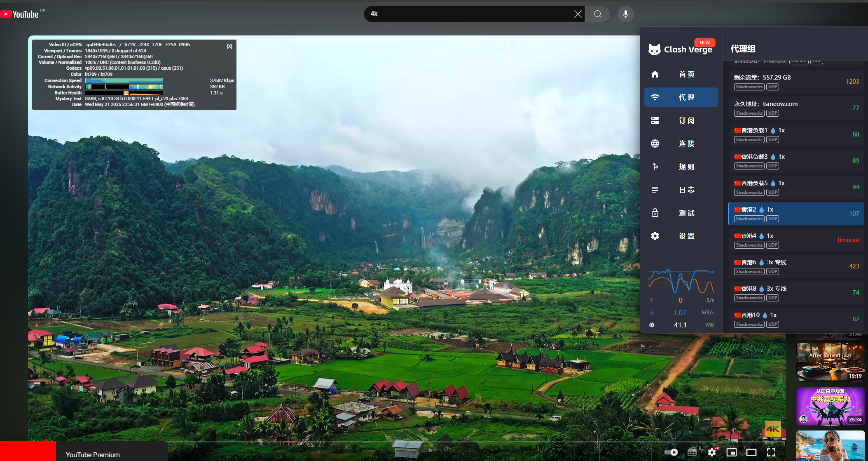The width and height of the screenshot is (868, 461).
Task: Close the stats for nerds overlay
Action: tap(229, 46)
